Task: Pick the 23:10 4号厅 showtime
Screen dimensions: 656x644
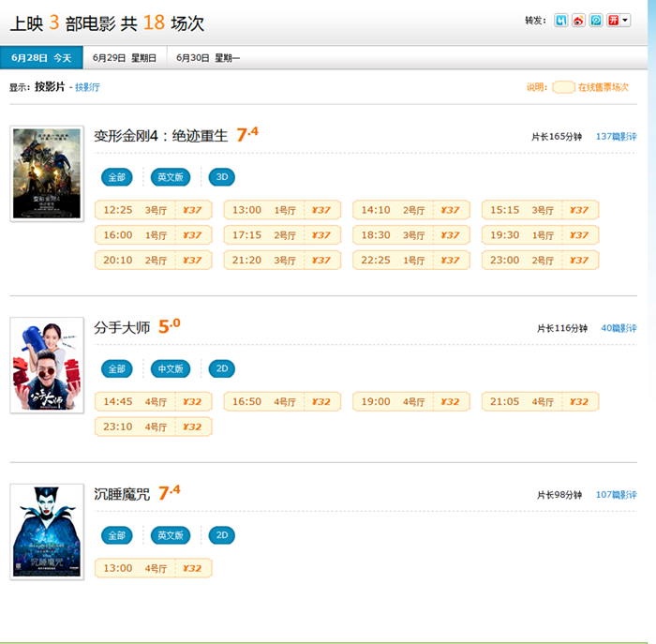Action: (154, 427)
